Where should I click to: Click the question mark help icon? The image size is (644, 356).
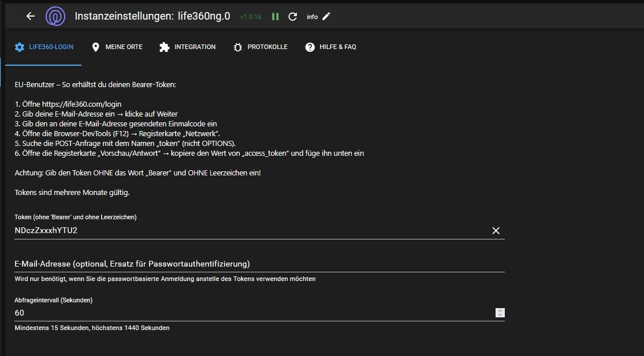click(x=310, y=47)
